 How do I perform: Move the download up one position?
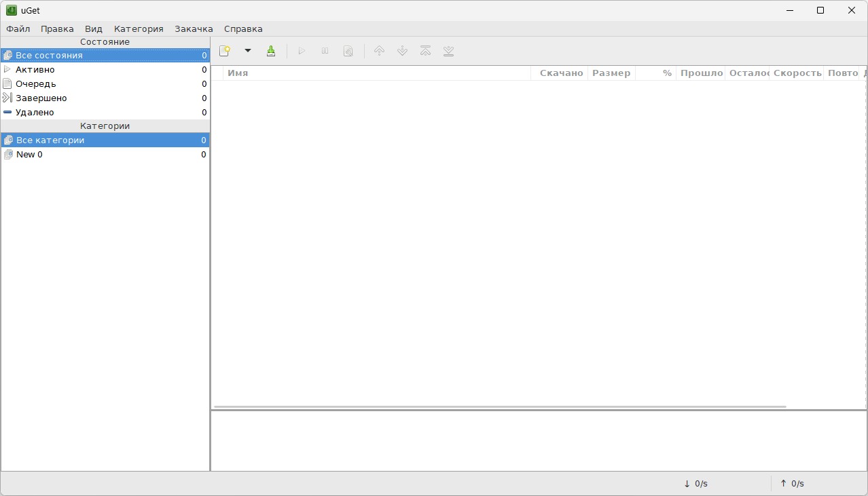click(x=380, y=51)
